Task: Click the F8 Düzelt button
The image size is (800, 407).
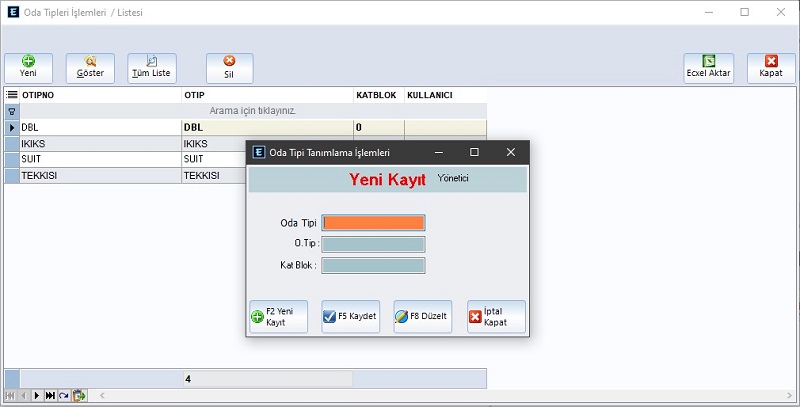Action: click(422, 317)
